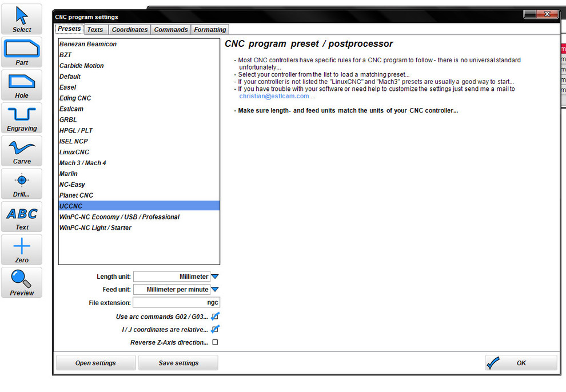Screen dimensions: 566x392
Task: Click the Open settings button
Action: [95, 363]
